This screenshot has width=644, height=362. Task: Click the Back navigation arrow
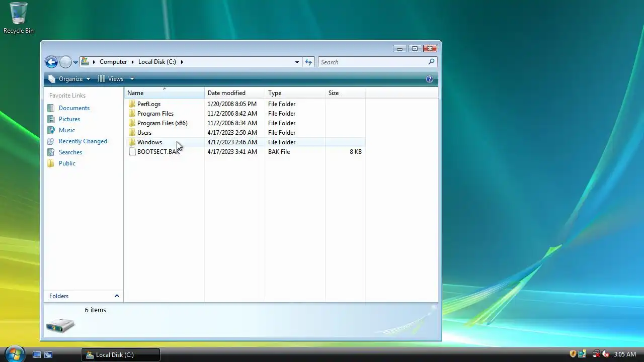[x=51, y=62]
